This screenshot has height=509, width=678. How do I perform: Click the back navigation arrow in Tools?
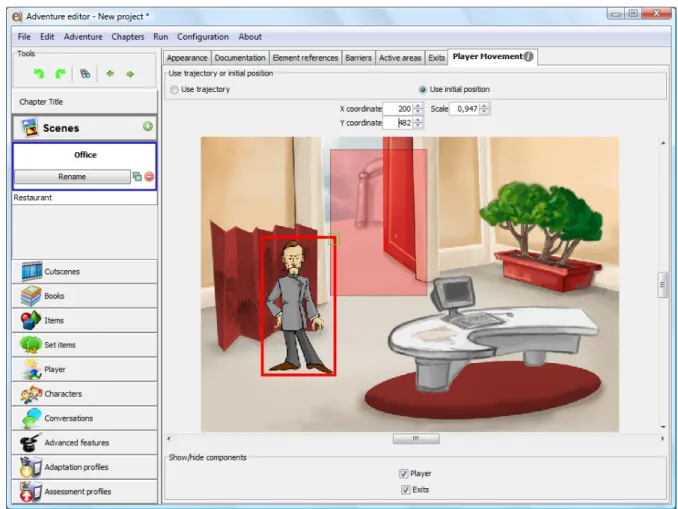[x=110, y=74]
